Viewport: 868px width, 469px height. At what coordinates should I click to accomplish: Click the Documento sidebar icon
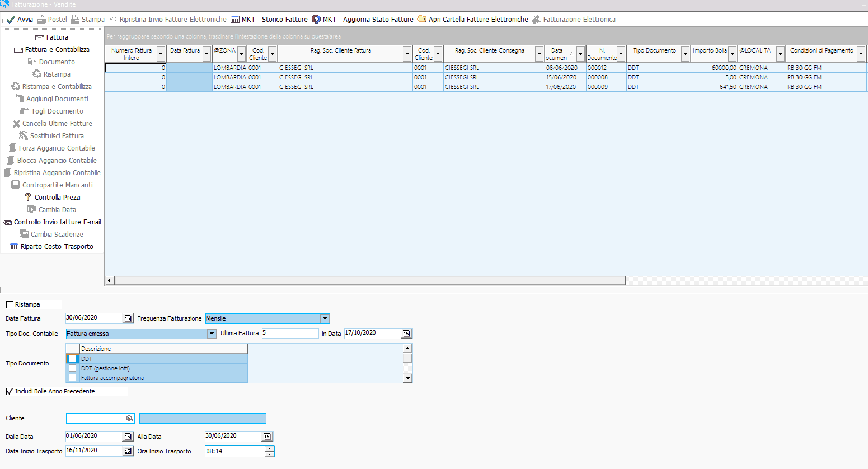(32, 62)
